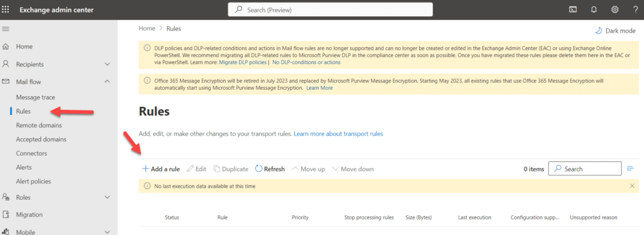The width and height of the screenshot is (644, 235).
Task: Click the rules list Search field
Action: tap(585, 168)
